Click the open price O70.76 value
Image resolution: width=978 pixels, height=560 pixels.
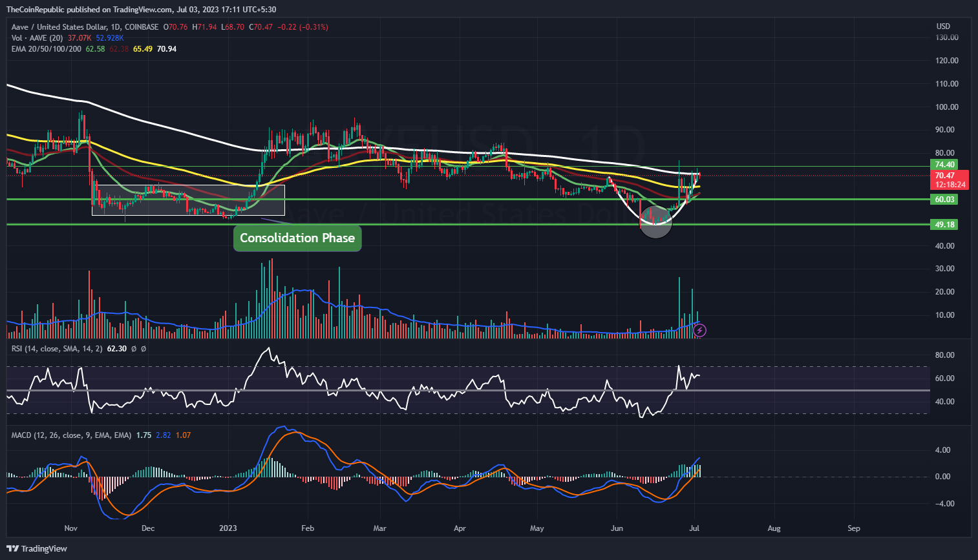[175, 27]
